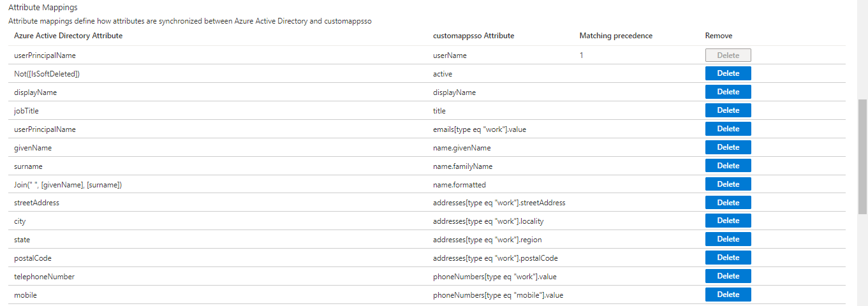Screen dimensions: 868x306
Task: Delete the displayName attribute mapping
Action: 728,92
